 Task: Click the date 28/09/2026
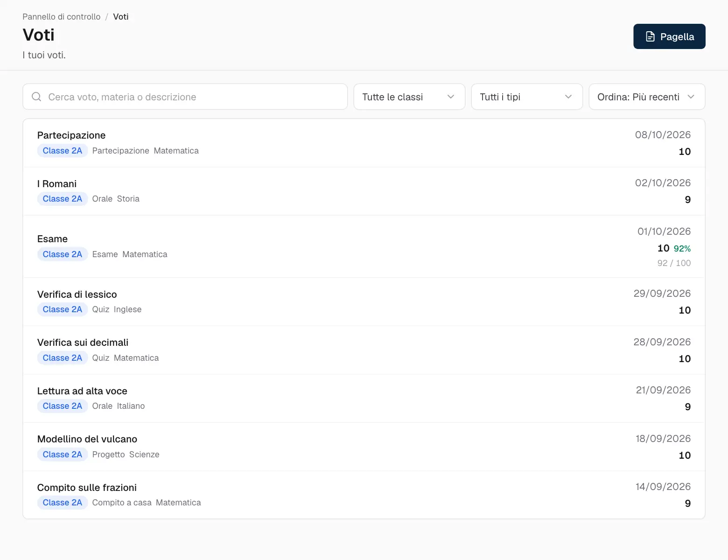tap(662, 342)
